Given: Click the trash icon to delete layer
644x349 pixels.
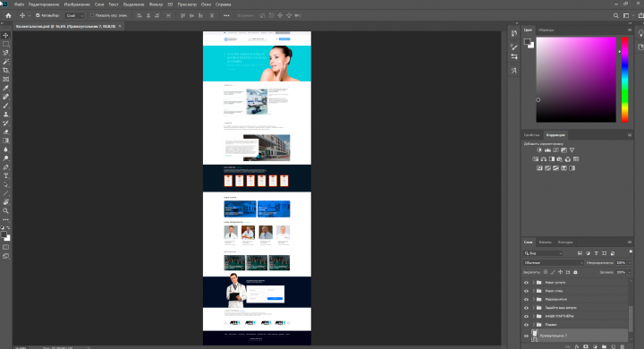Looking at the screenshot, I should pos(623,346).
